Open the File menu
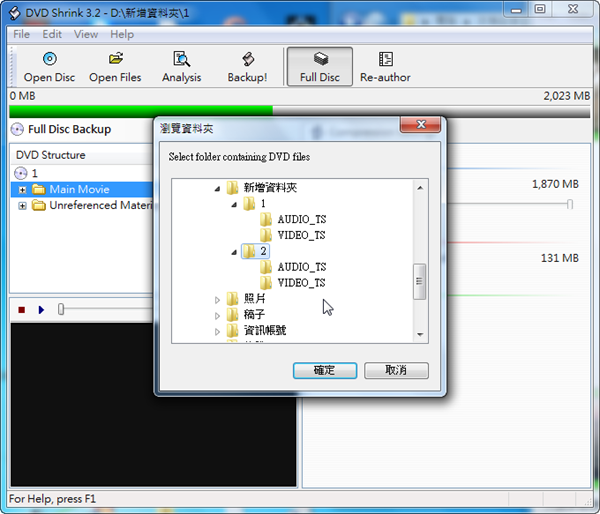The image size is (600, 514). 21,34
